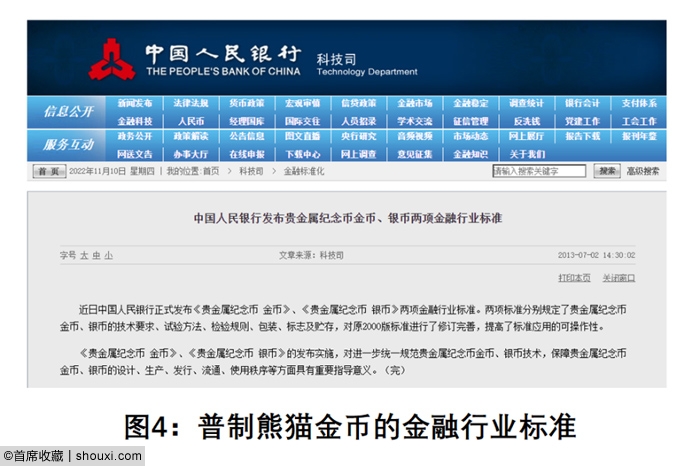Screen dimensions: 700x466
Task: Go to the 经理国库 page
Action: point(247,121)
